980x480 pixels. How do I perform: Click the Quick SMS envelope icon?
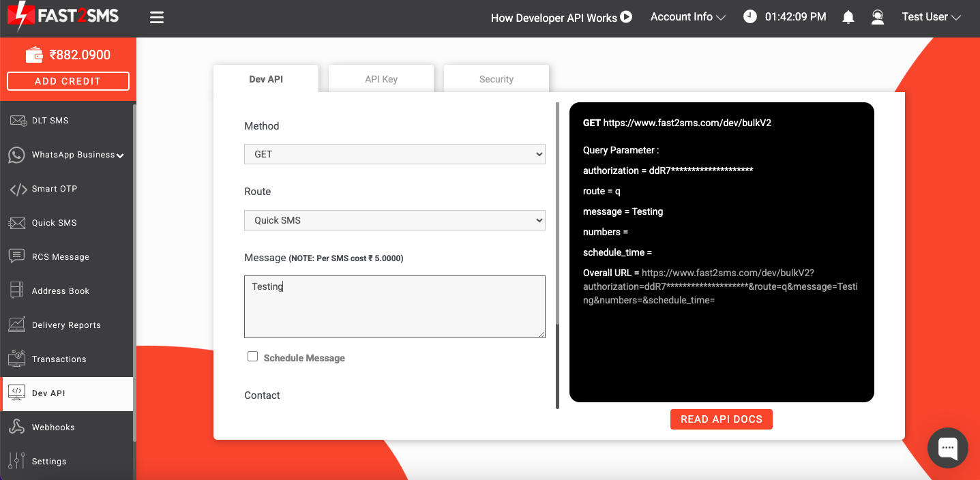point(17,223)
